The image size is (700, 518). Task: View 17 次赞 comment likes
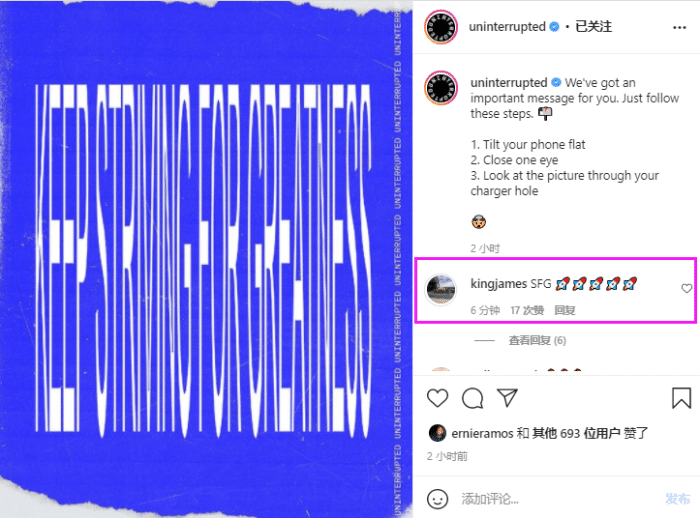tap(527, 310)
